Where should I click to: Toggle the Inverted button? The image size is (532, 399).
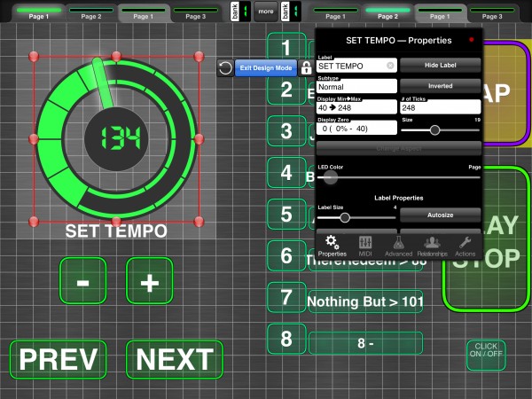coord(440,86)
